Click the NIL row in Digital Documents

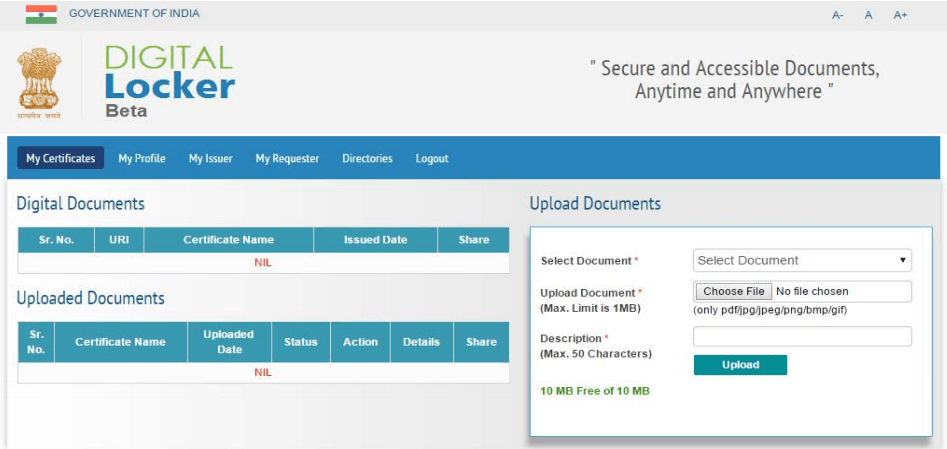pyautogui.click(x=263, y=263)
